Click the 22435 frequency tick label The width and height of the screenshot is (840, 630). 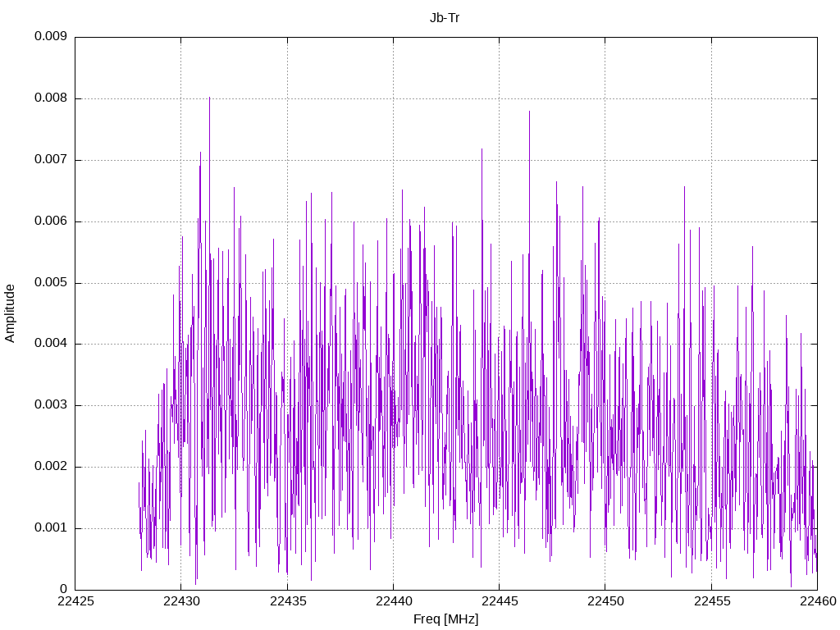tap(288, 601)
